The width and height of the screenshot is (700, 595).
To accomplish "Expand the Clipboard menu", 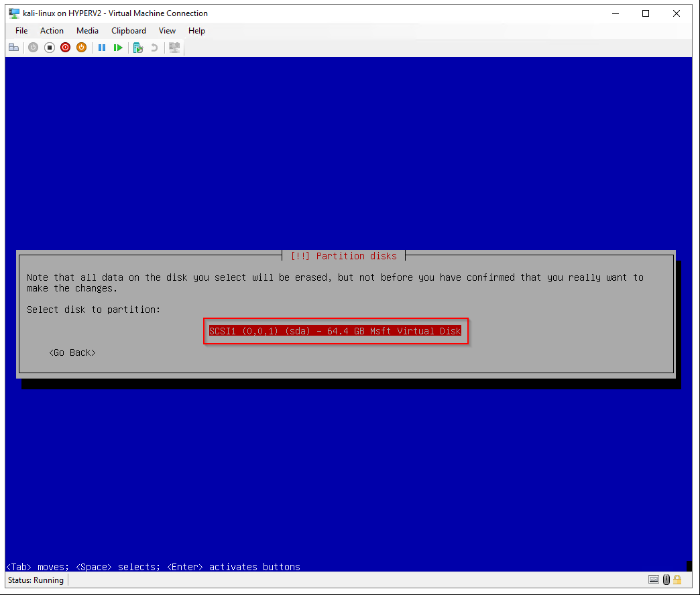I will point(129,31).
